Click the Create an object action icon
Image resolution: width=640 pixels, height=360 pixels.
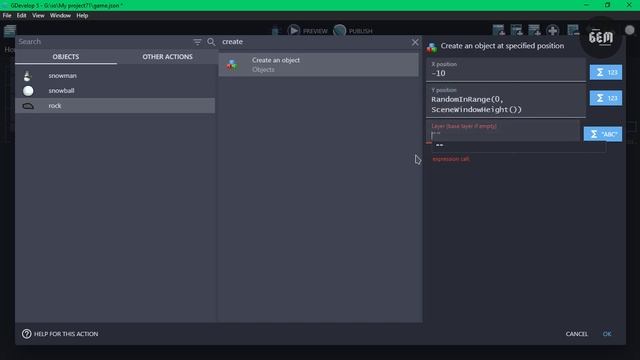[232, 64]
